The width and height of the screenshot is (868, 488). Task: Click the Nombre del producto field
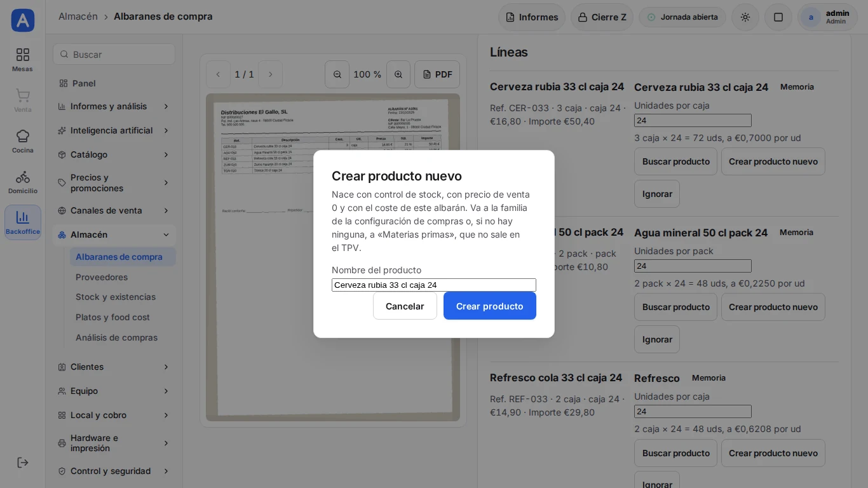point(434,285)
